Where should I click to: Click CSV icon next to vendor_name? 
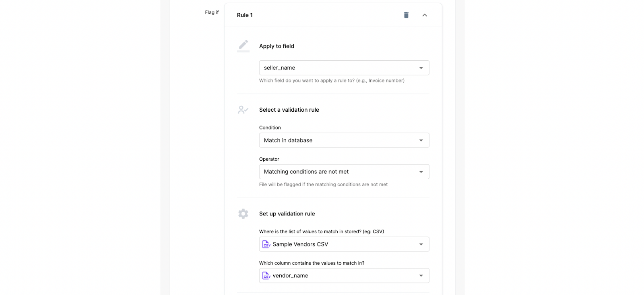[266, 276]
